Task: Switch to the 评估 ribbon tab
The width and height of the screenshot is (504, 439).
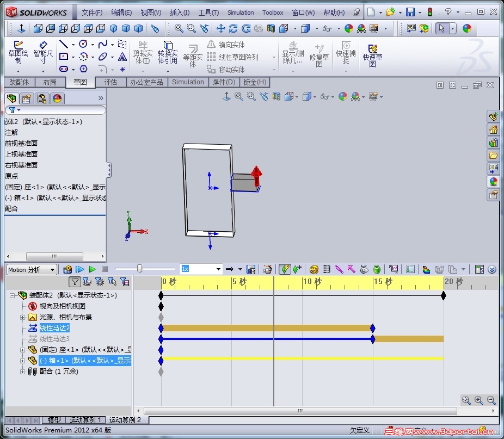Action: [x=110, y=82]
